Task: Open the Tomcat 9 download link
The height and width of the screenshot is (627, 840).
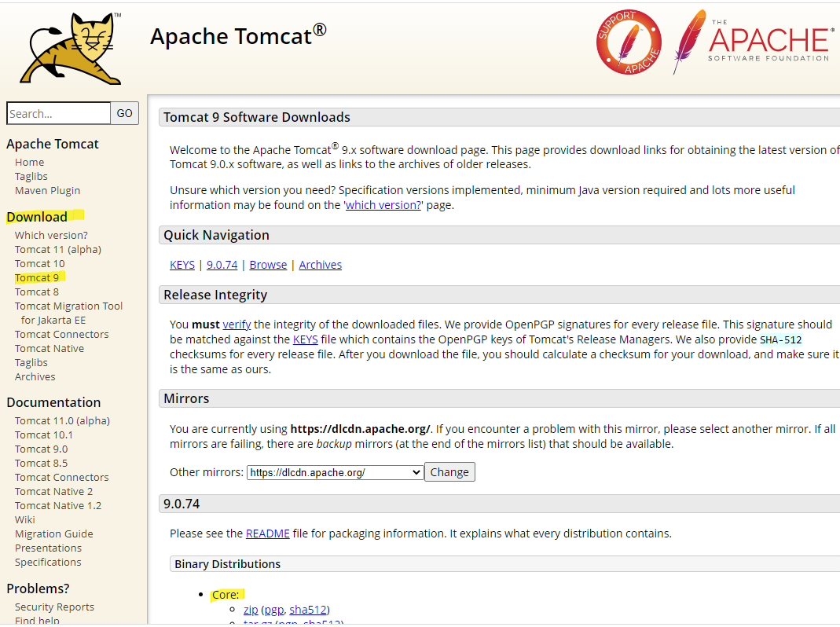Action: pyautogui.click(x=37, y=277)
